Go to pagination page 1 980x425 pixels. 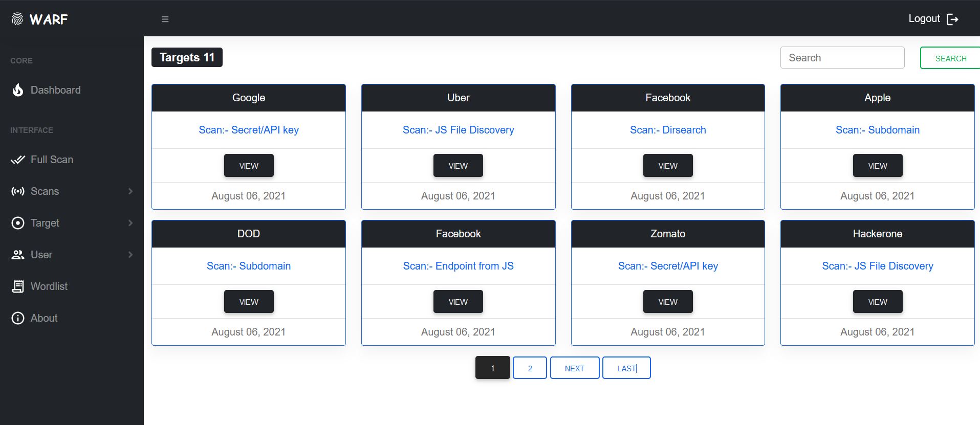(493, 368)
